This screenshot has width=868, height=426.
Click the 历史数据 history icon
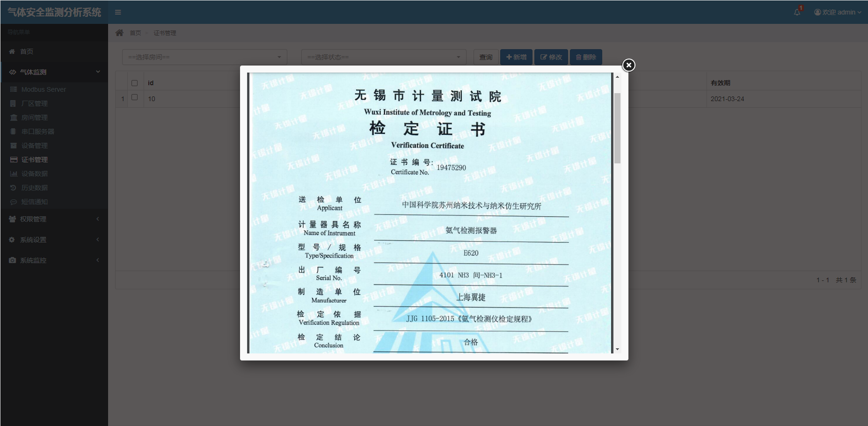pyautogui.click(x=14, y=188)
